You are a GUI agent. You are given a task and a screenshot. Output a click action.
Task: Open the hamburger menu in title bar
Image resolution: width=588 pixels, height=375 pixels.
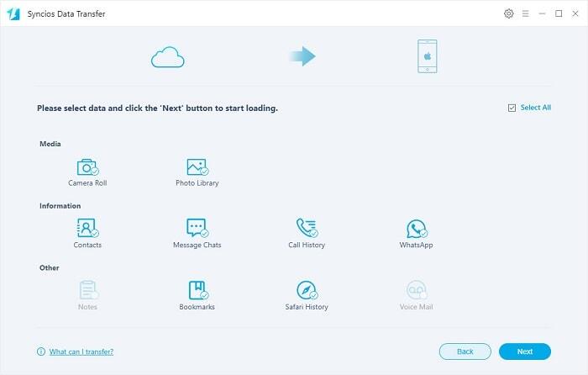pos(526,13)
